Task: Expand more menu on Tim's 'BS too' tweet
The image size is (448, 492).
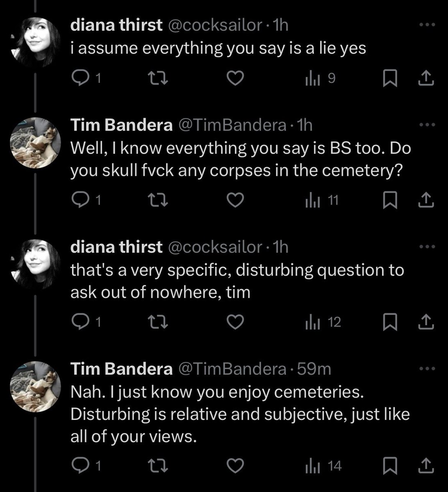Action: (428, 125)
